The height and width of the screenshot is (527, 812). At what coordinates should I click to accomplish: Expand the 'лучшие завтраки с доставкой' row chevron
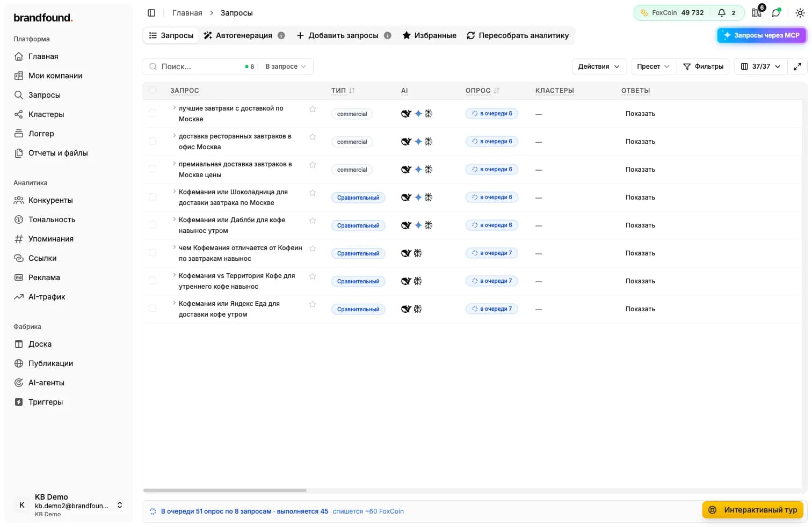pos(174,108)
